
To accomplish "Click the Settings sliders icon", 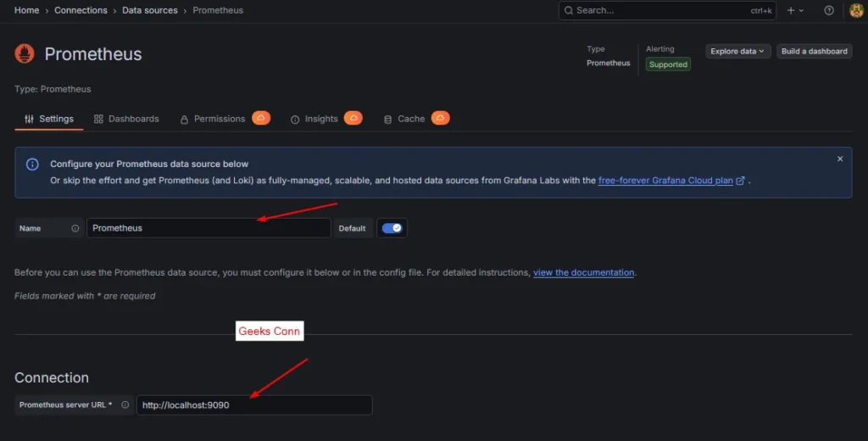I will [30, 119].
